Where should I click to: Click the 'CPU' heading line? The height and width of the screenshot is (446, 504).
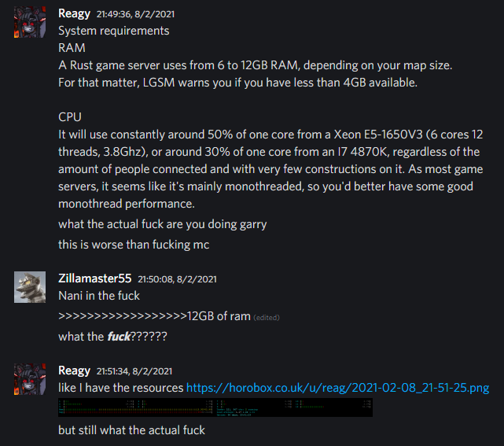70,117
